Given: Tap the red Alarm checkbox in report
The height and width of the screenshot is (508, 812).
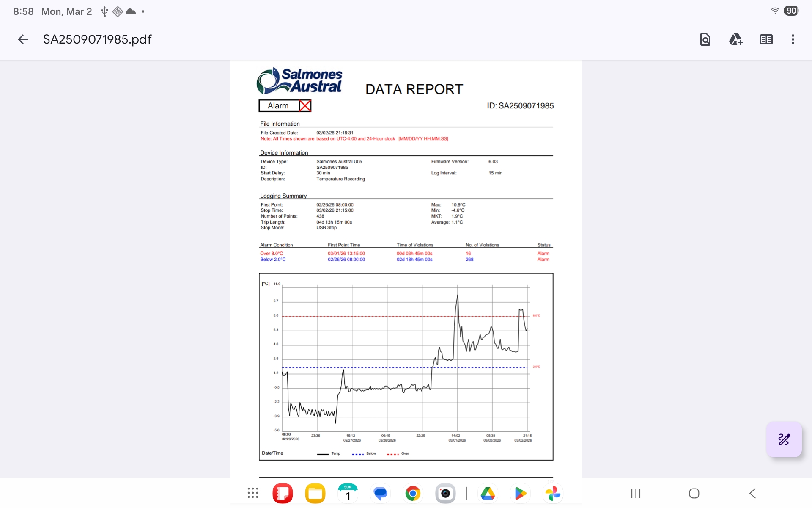Looking at the screenshot, I should [305, 106].
